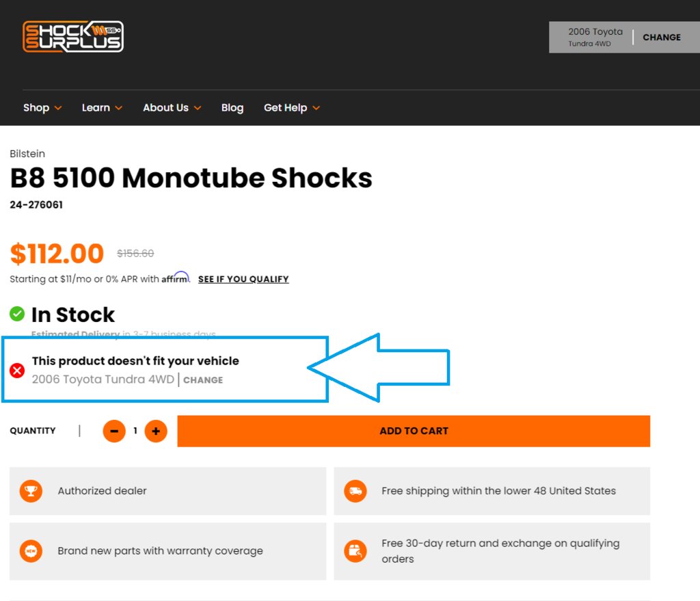Open the Get Help dropdown
The height and width of the screenshot is (601, 700).
click(291, 107)
